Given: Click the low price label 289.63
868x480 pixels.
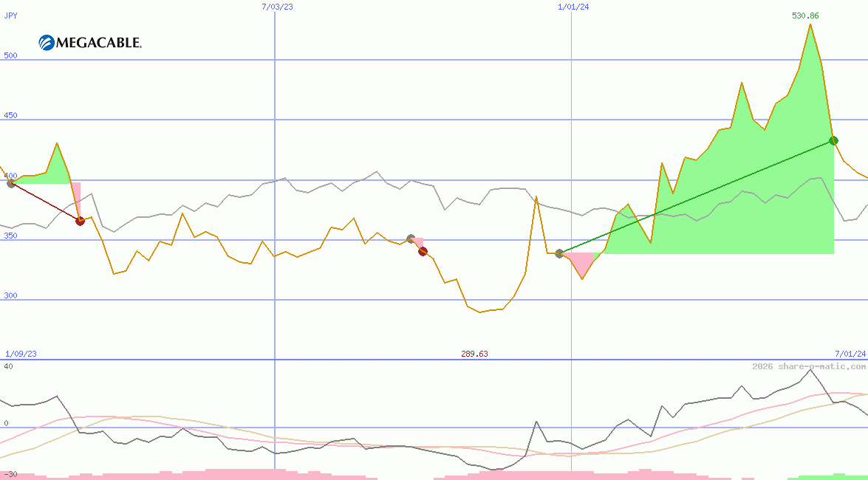Looking at the screenshot, I should click(x=474, y=354).
